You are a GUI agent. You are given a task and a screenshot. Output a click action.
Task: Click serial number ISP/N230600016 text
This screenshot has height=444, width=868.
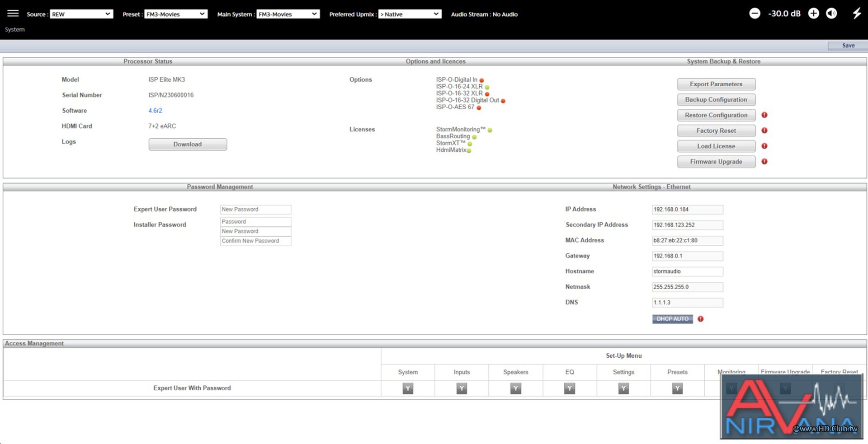171,95
